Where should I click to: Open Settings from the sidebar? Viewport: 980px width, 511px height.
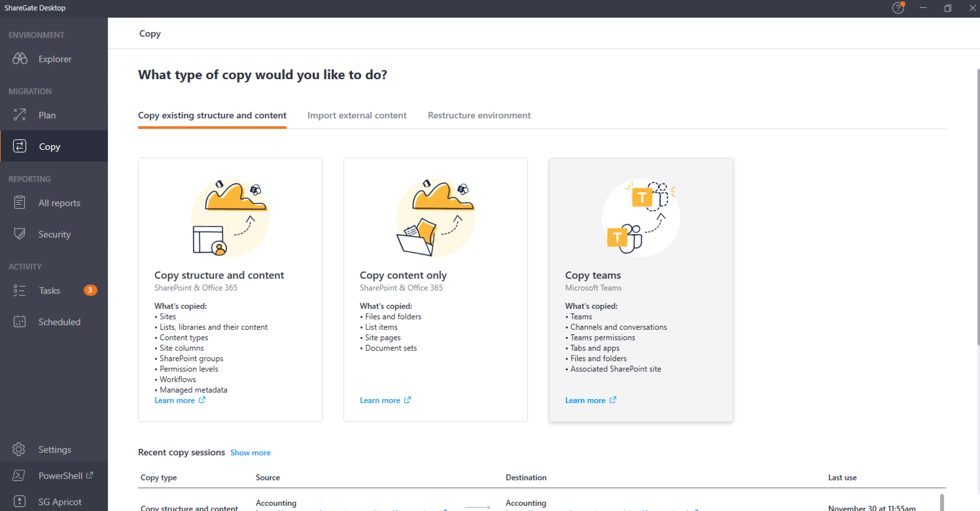coord(54,449)
